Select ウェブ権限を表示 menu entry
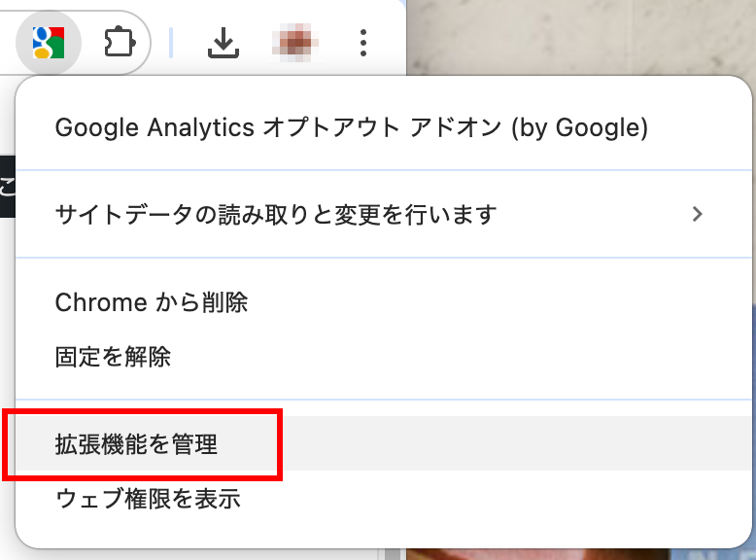 [148, 500]
